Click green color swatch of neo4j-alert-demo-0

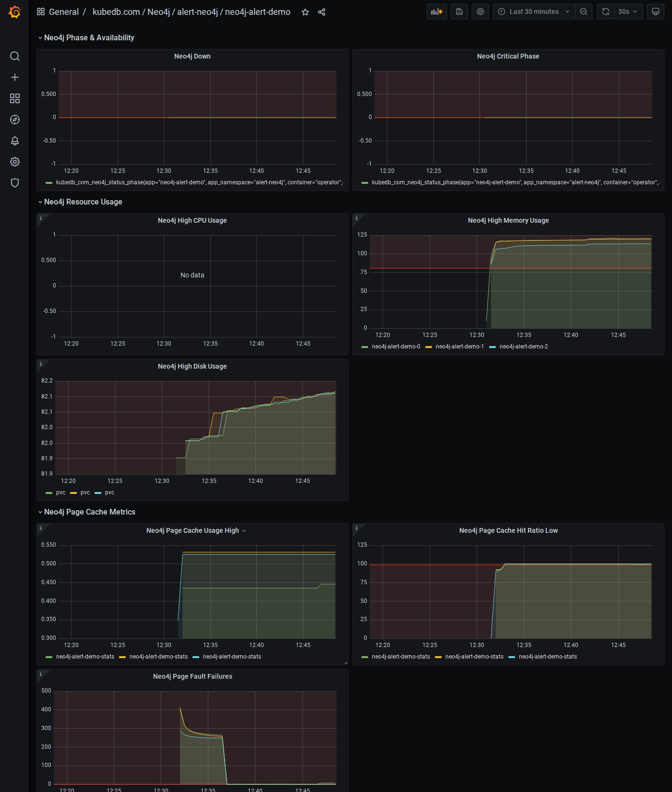click(365, 347)
